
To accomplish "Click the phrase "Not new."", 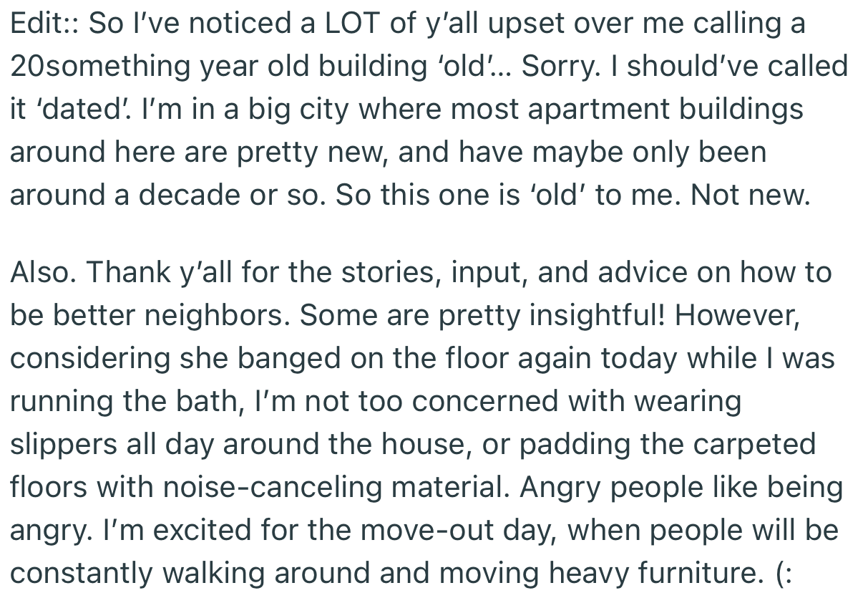I will pyautogui.click(x=751, y=196).
